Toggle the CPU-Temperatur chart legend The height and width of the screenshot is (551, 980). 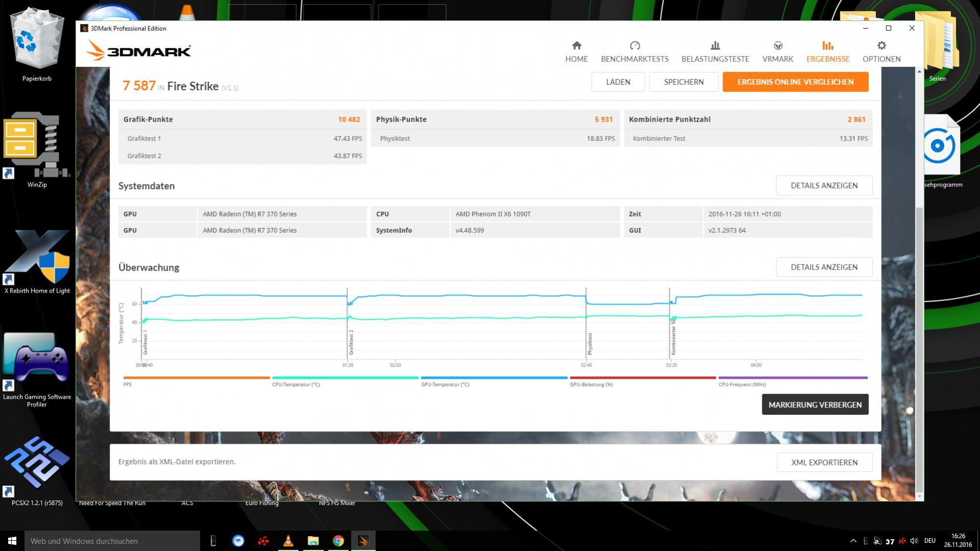[x=345, y=381]
